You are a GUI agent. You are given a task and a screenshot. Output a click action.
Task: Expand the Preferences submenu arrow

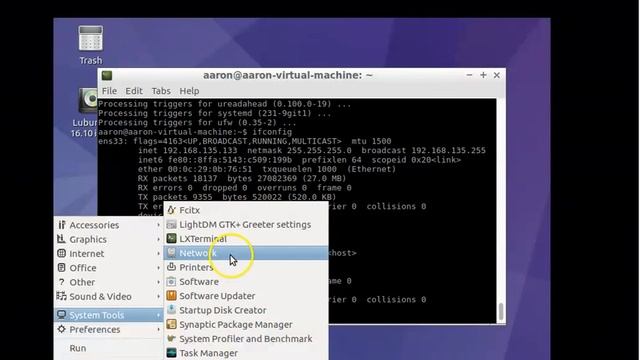click(x=158, y=329)
